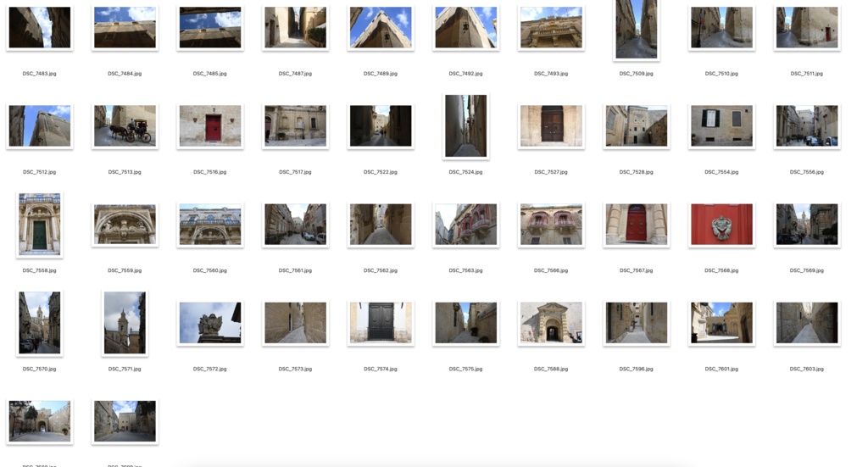
Task: Click the file name DSC_7563.jpg
Action: coord(465,270)
